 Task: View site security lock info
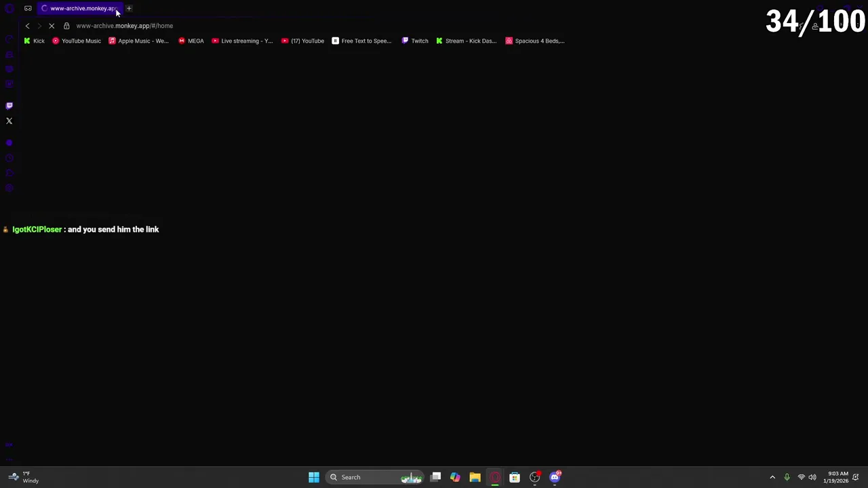(x=66, y=26)
